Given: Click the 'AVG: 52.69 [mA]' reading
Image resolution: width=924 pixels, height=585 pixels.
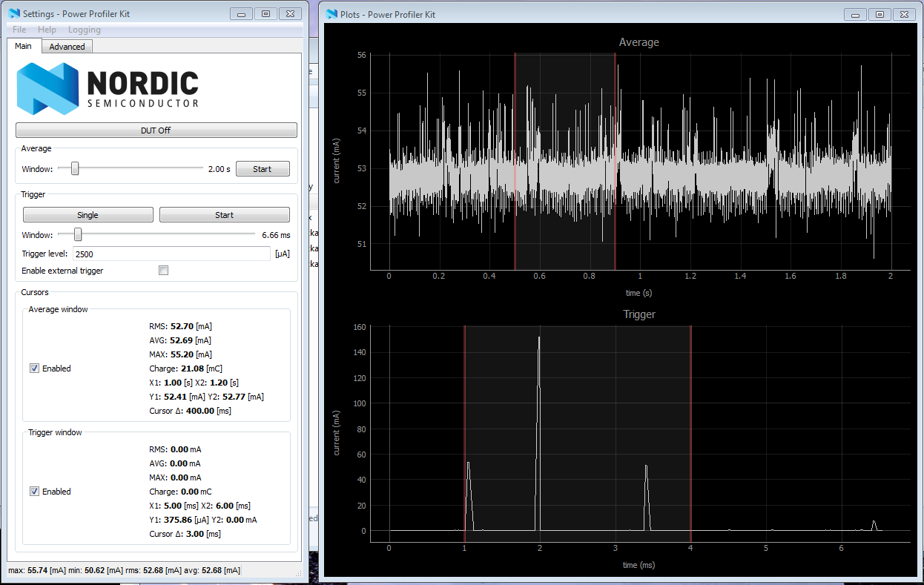Looking at the screenshot, I should tap(180, 340).
